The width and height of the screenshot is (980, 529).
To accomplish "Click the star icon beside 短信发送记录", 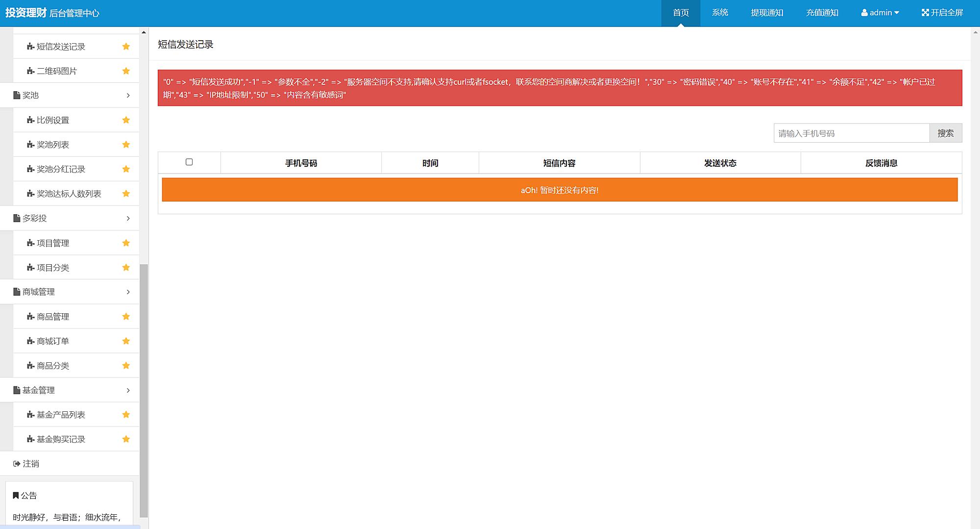I will tap(126, 47).
